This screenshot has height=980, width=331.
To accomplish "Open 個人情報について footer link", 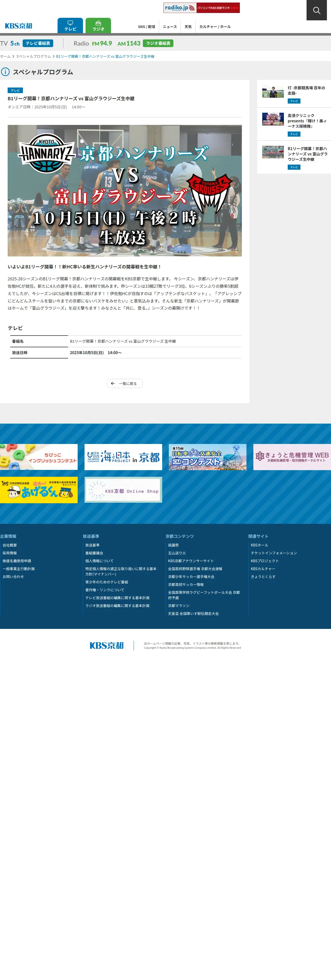I will pos(99,561).
